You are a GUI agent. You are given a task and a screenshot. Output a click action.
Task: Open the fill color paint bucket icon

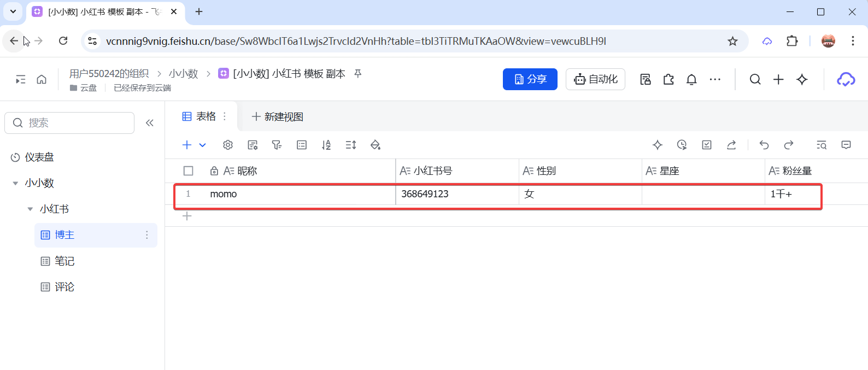(x=376, y=145)
